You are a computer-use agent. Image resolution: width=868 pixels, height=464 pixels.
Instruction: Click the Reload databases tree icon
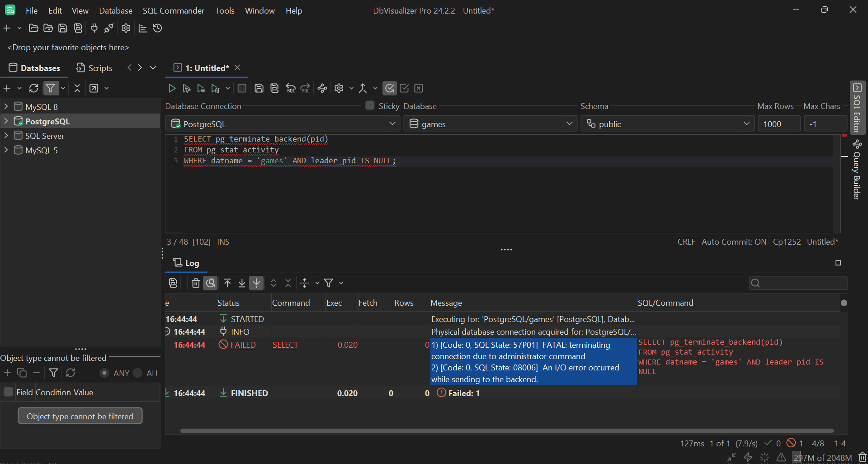pos(33,88)
